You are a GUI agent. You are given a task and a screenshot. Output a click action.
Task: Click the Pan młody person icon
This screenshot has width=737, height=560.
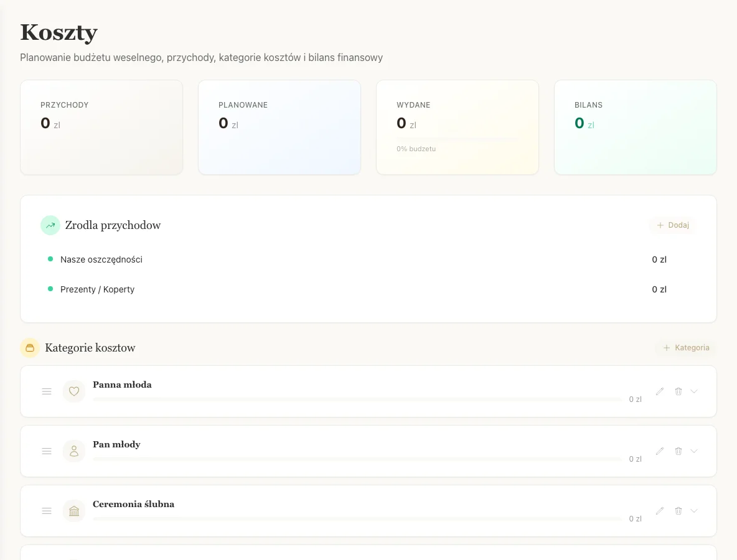(x=74, y=451)
